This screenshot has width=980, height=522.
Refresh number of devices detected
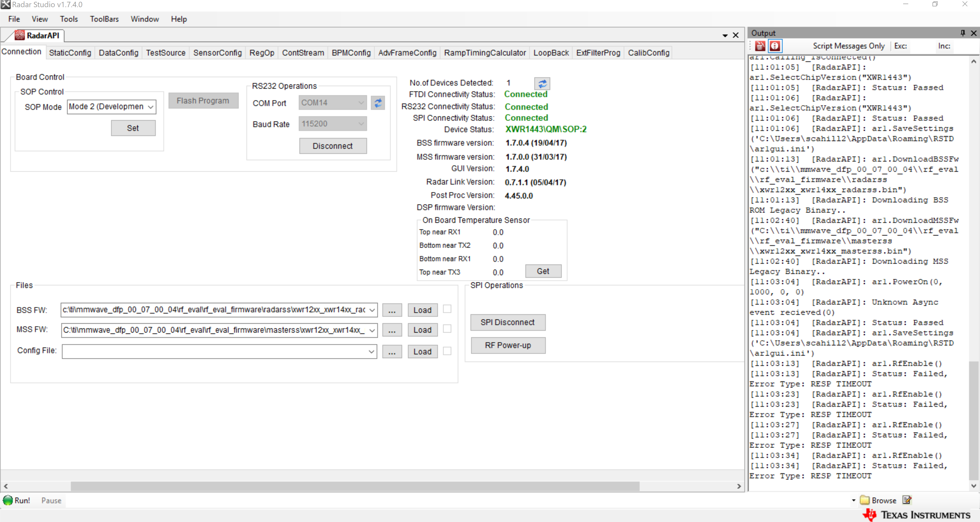pos(542,83)
